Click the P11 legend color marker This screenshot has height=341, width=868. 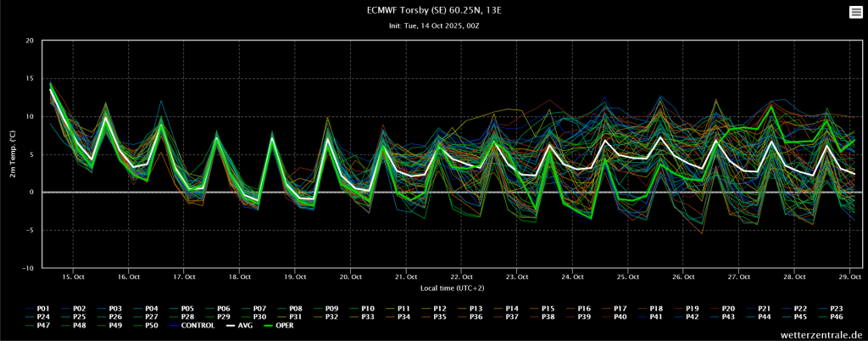point(389,308)
